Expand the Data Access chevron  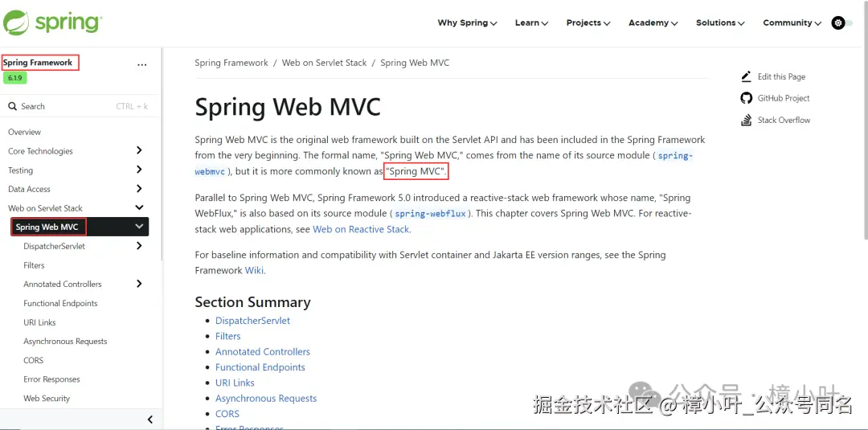[139, 189]
